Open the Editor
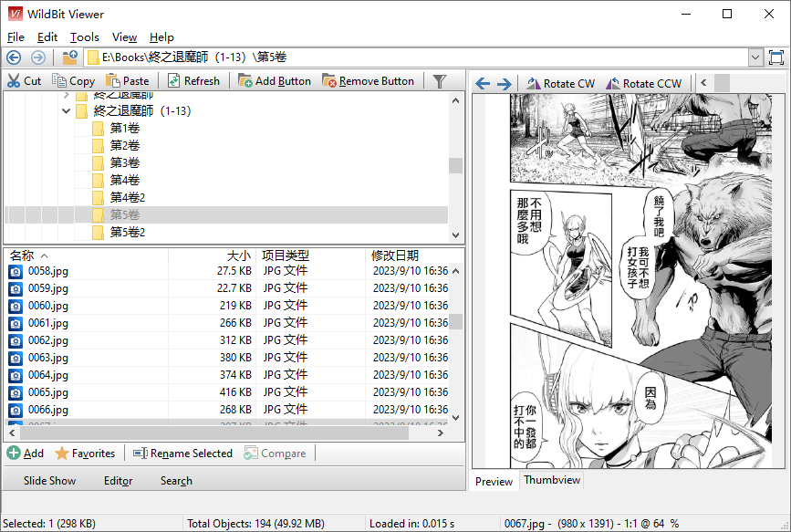This screenshot has height=532, width=791. pos(118,481)
